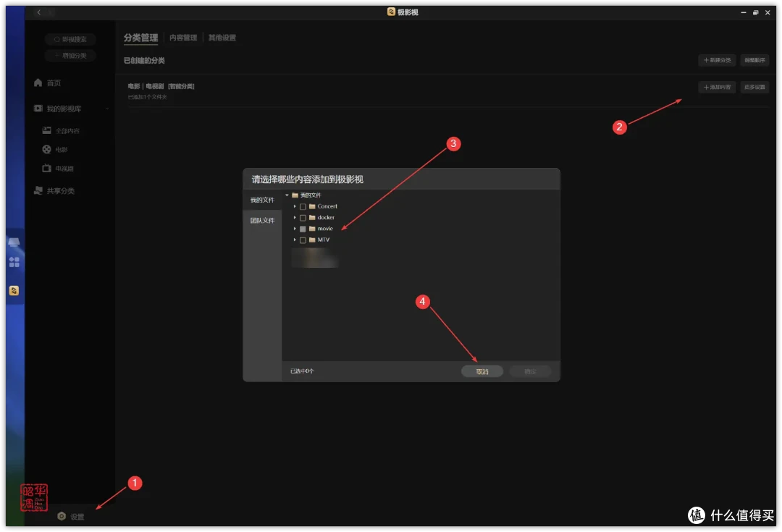Screen dimensions: 782x532
Task: Click 确定 button in dialog
Action: [x=530, y=371]
